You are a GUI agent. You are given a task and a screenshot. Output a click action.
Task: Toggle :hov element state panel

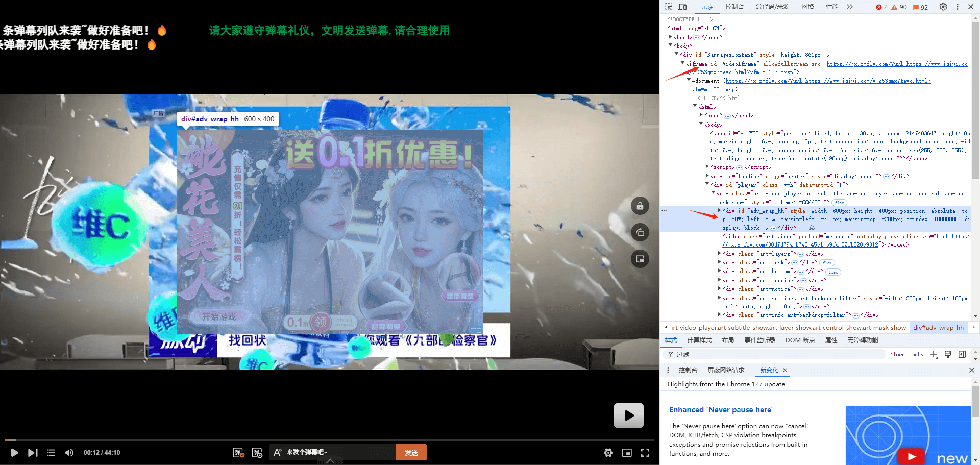[897, 354]
